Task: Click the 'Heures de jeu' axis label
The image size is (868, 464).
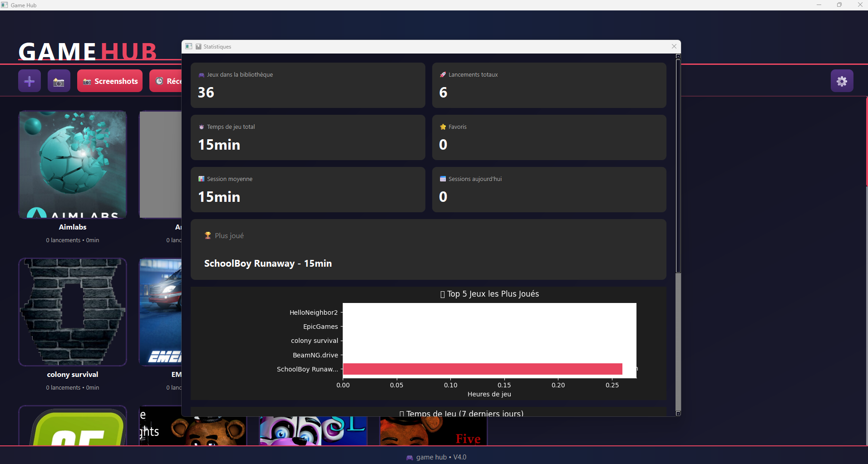Action: pos(489,394)
